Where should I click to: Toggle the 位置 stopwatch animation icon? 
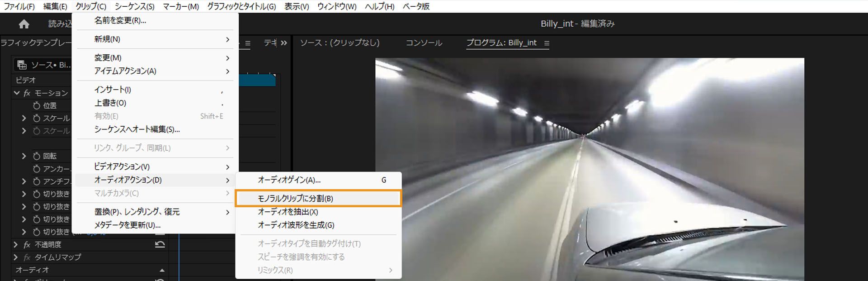tap(37, 105)
